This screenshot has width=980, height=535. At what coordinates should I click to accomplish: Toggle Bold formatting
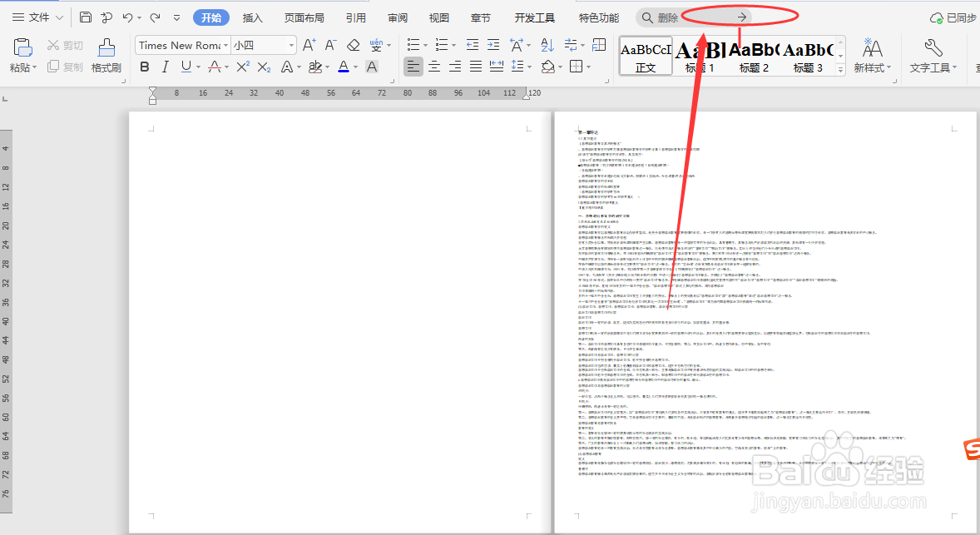(x=145, y=67)
